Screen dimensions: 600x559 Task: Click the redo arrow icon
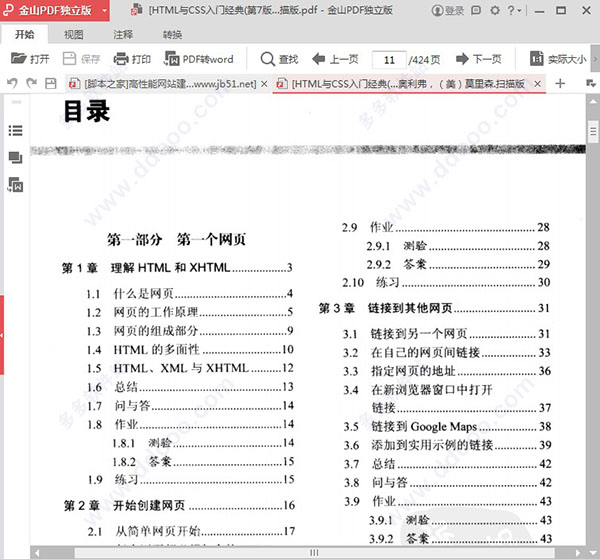click(x=31, y=83)
